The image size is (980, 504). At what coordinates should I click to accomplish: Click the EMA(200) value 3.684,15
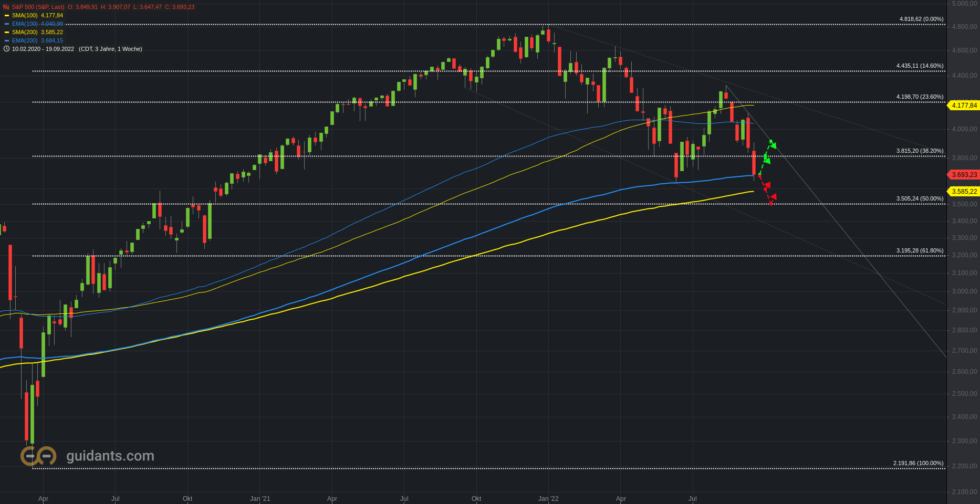52,40
